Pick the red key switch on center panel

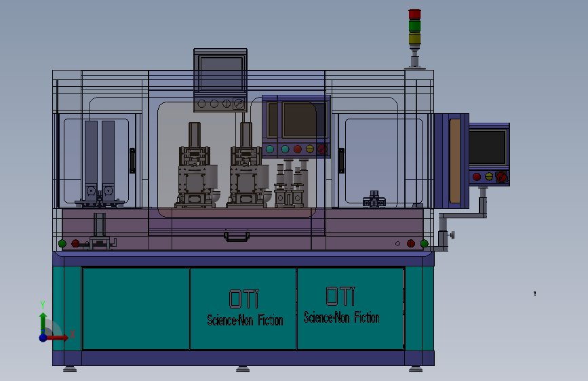point(322,149)
